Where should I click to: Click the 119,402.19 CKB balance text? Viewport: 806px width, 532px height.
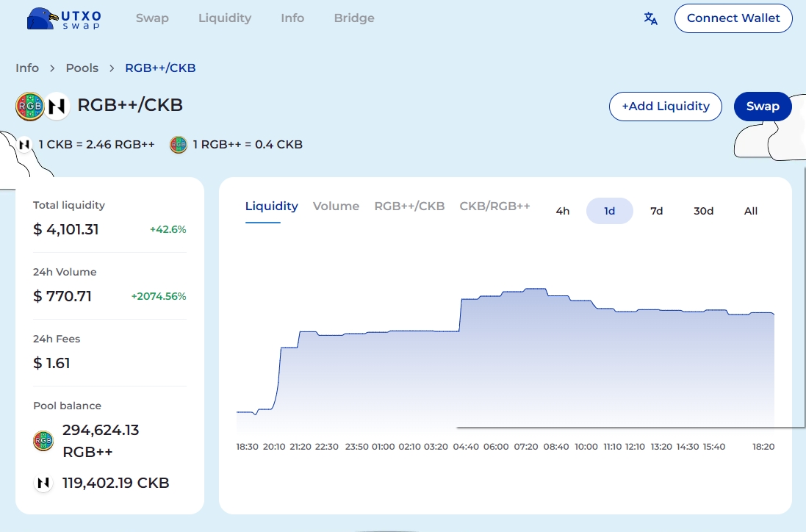tap(115, 483)
